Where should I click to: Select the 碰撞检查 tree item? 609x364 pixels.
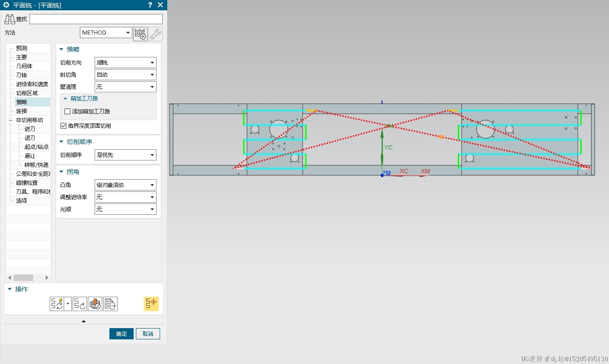(27, 183)
